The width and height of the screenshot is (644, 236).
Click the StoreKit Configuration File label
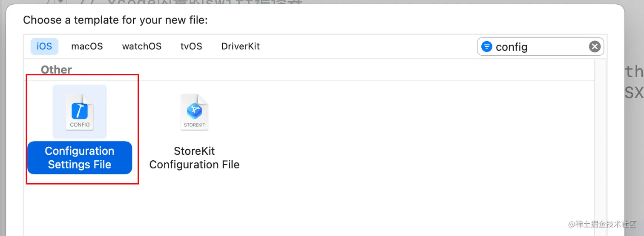pyautogui.click(x=194, y=158)
